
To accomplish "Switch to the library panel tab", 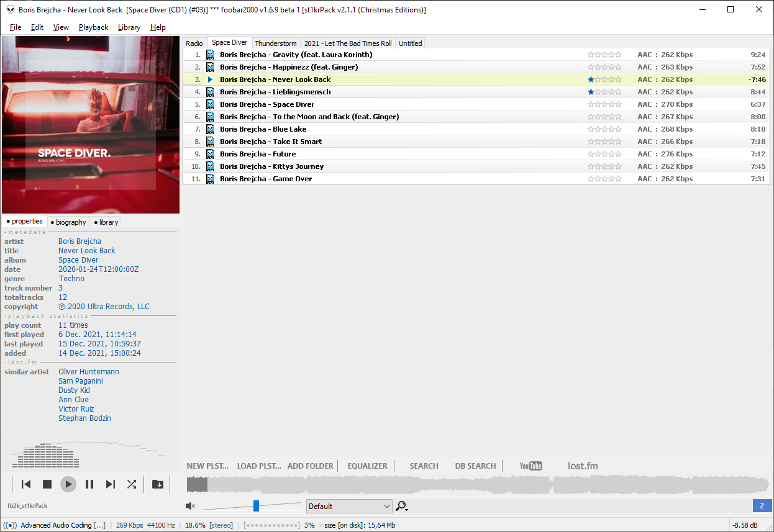I will [106, 222].
